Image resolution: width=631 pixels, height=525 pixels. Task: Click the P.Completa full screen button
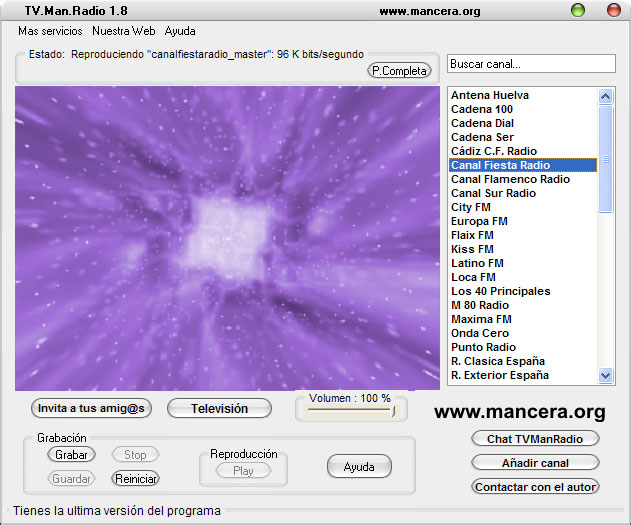(399, 71)
